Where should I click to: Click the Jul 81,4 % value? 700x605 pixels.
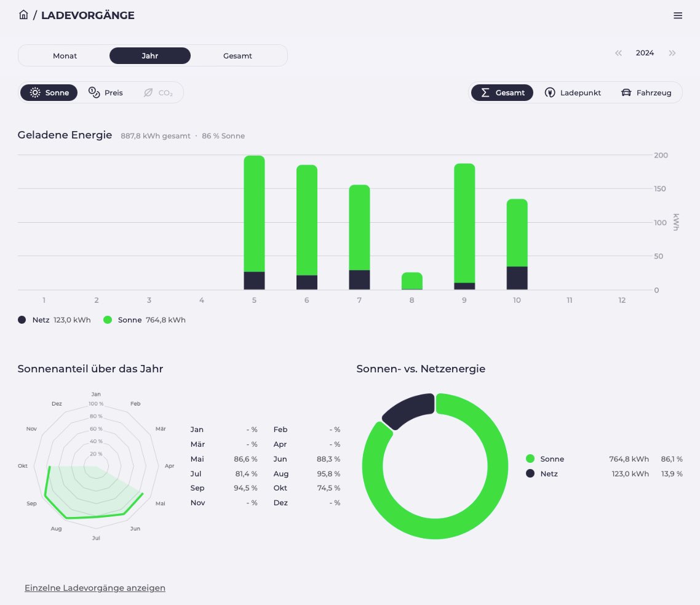point(247,474)
